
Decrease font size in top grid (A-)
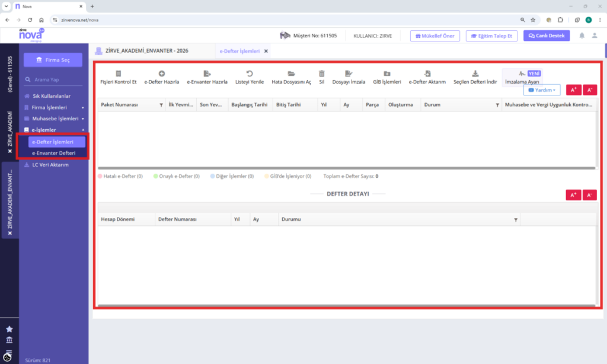590,90
